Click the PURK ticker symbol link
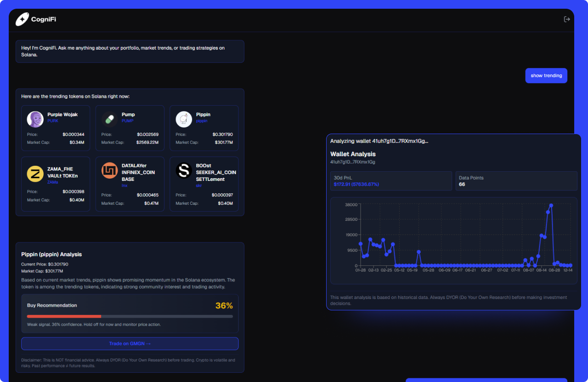 tap(53, 121)
